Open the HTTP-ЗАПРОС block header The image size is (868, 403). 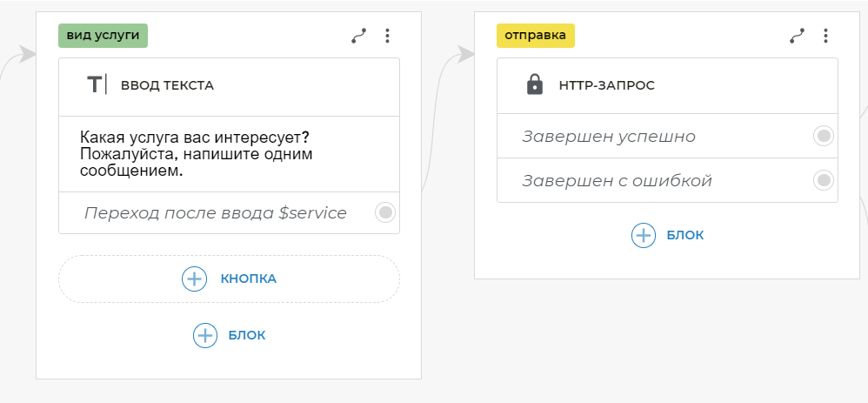606,85
